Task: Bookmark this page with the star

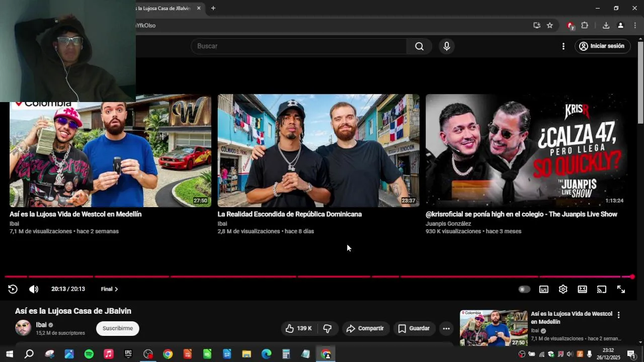Action: pos(550,25)
